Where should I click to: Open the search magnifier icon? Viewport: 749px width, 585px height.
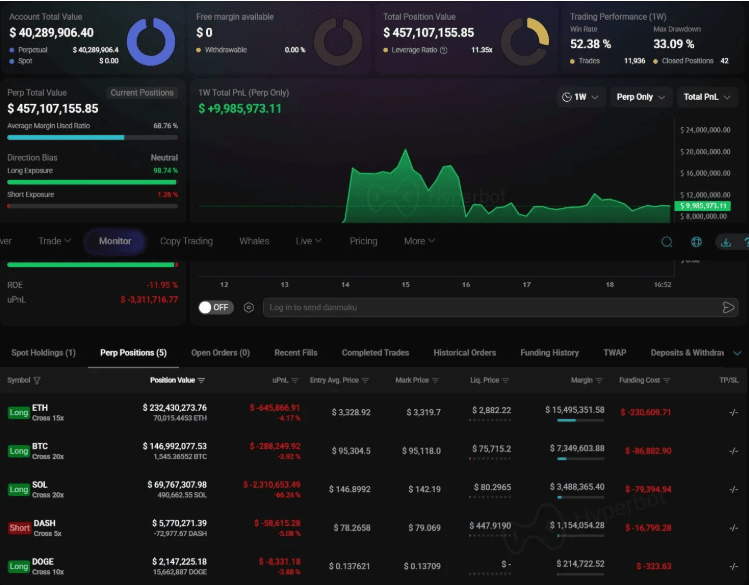[x=666, y=242]
